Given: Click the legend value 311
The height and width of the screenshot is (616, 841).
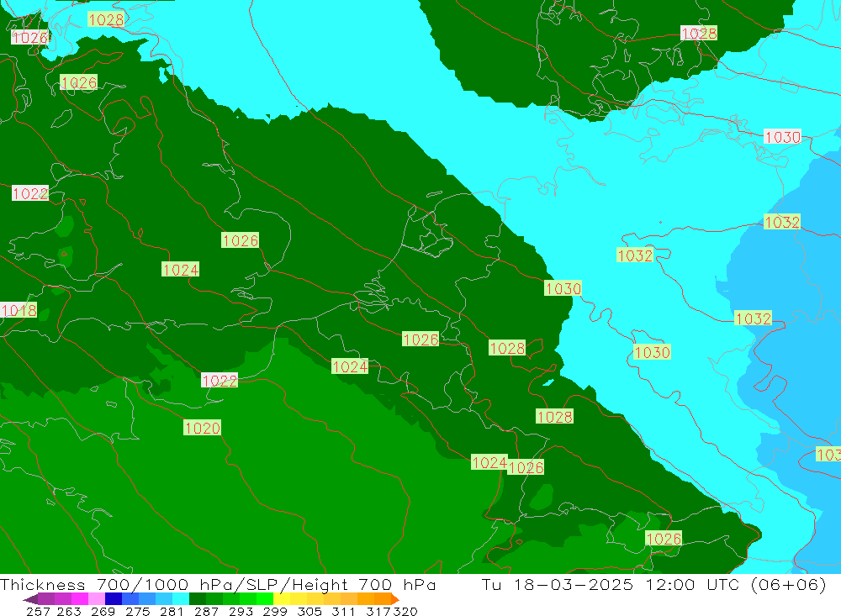Looking at the screenshot, I should [x=343, y=611].
